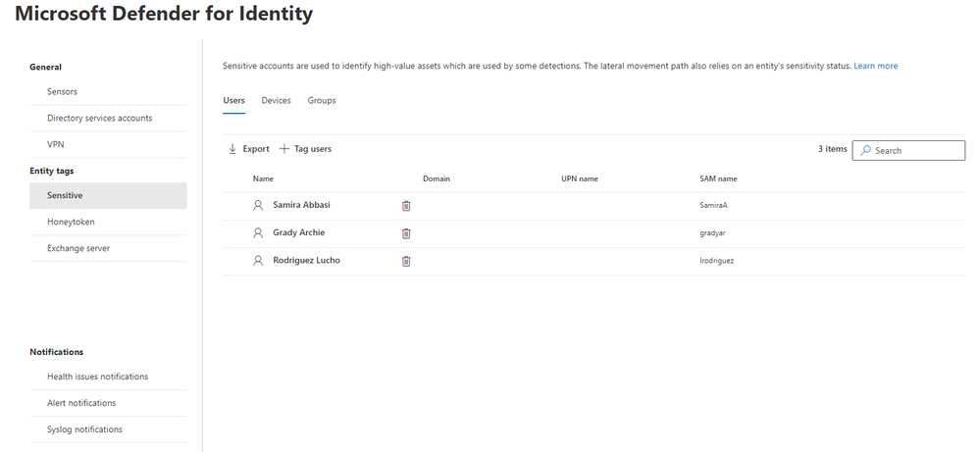Image resolution: width=980 pixels, height=452 pixels.
Task: Go to Sensors settings
Action: [x=62, y=92]
